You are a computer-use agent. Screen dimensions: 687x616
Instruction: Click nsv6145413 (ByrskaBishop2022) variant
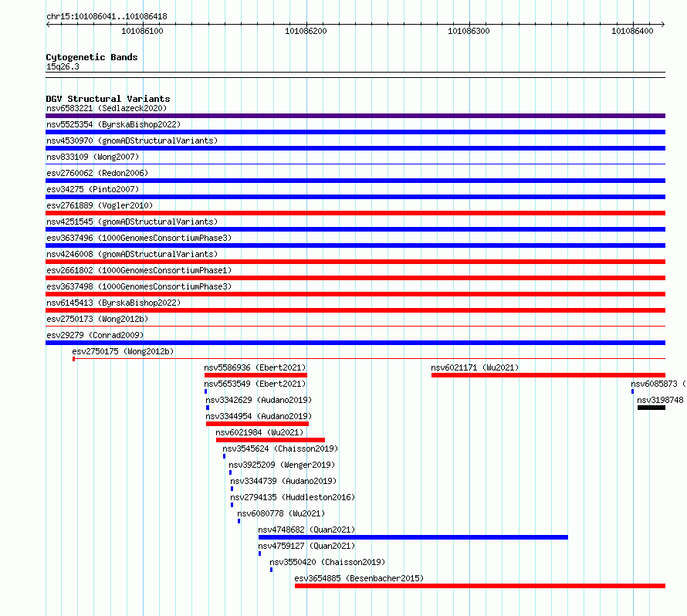pos(113,303)
